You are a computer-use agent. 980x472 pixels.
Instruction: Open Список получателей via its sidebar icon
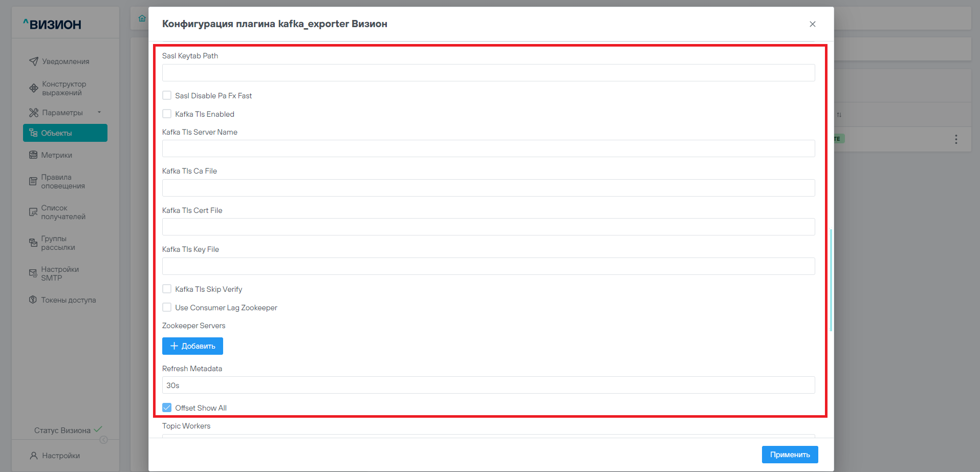33,212
